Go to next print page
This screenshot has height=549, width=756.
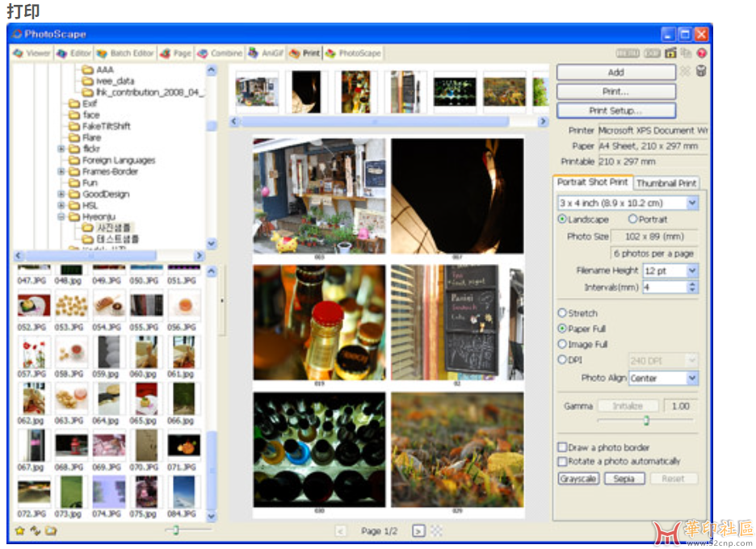(x=418, y=531)
